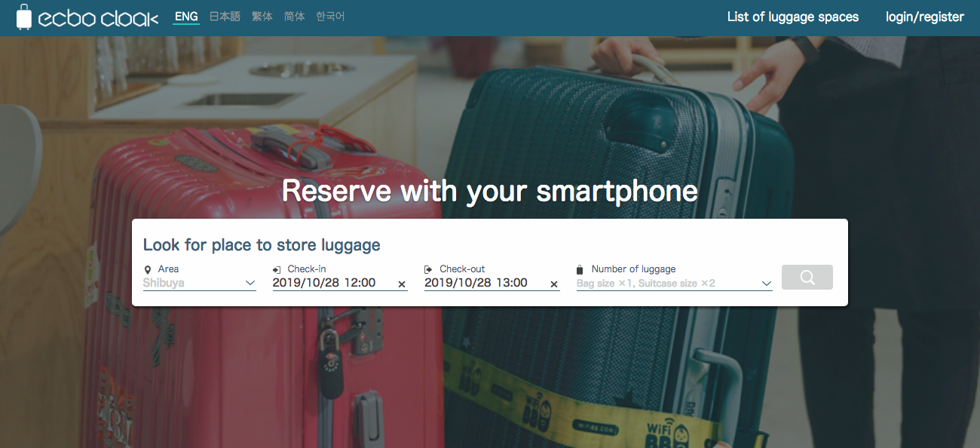Screen dimensions: 980x448
Task: Expand the Area dropdown chevron
Action: pos(250,284)
